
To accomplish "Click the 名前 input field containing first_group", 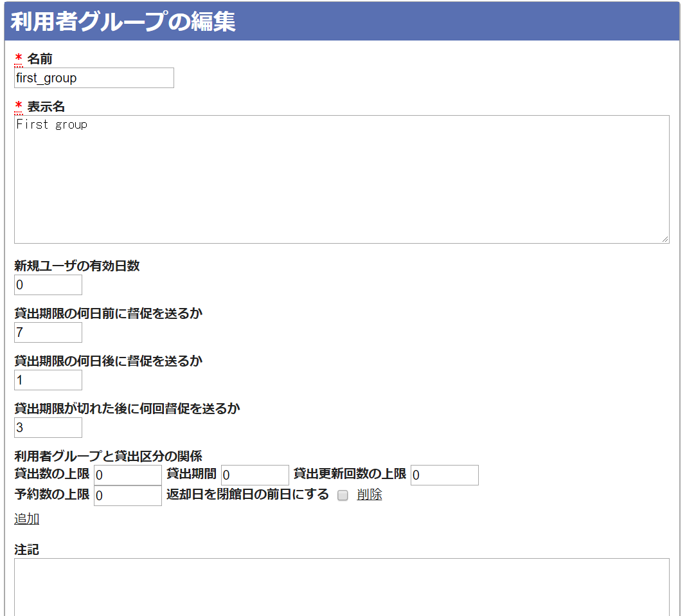I will 94,78.
